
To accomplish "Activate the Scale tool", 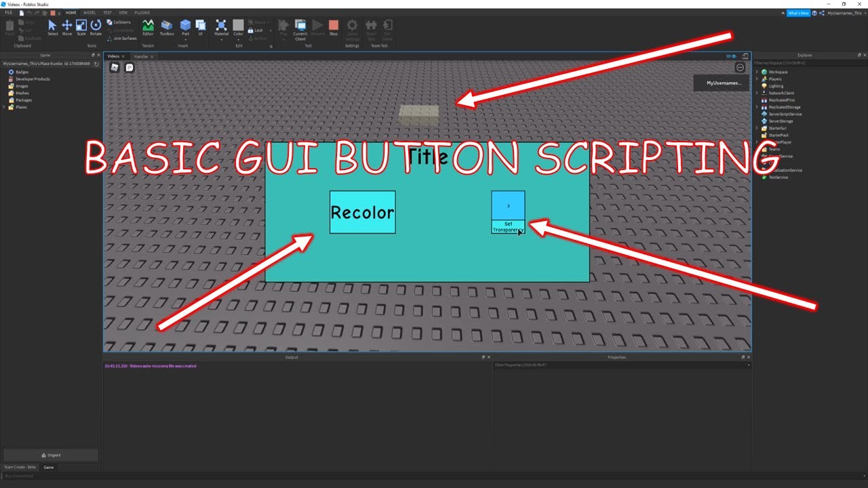I will click(x=81, y=27).
